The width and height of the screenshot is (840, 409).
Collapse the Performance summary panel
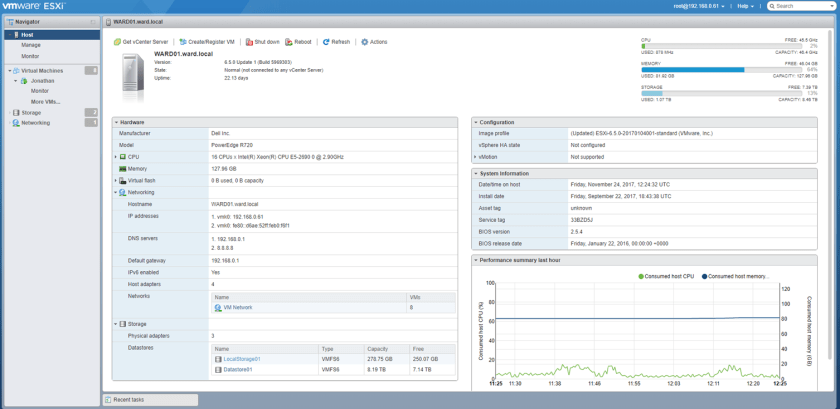click(476, 261)
